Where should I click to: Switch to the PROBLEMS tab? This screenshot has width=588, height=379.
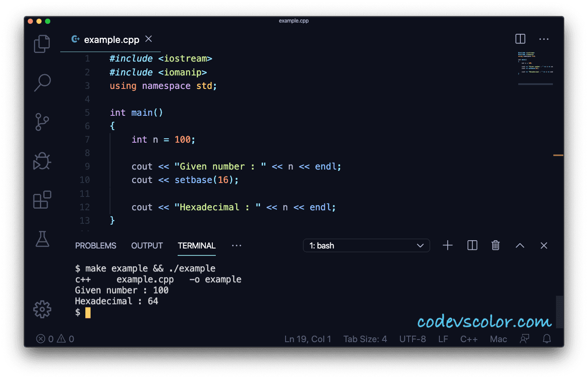(x=96, y=245)
